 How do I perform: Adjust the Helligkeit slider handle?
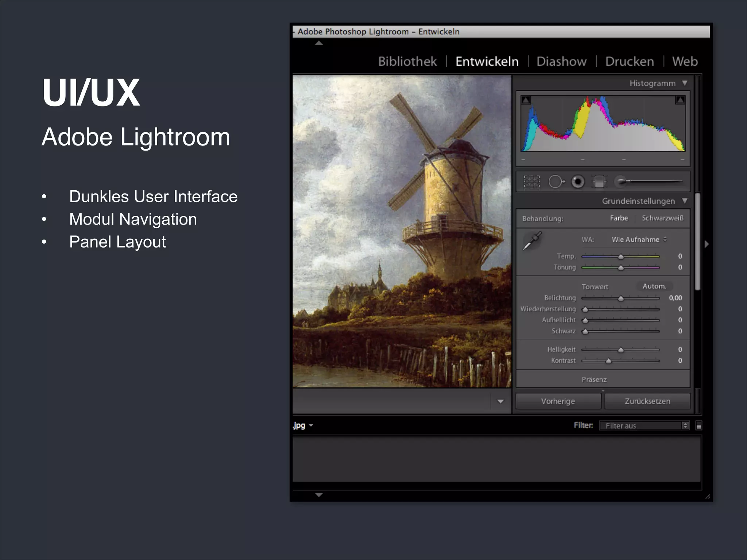coord(621,350)
